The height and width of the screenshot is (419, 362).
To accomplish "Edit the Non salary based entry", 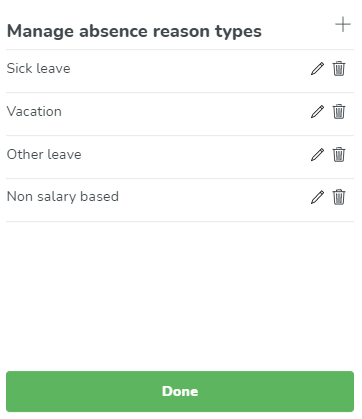I will [x=317, y=197].
